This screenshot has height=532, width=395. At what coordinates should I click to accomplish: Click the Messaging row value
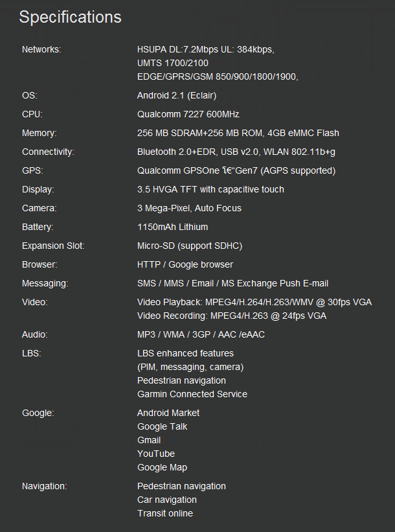pos(232,284)
